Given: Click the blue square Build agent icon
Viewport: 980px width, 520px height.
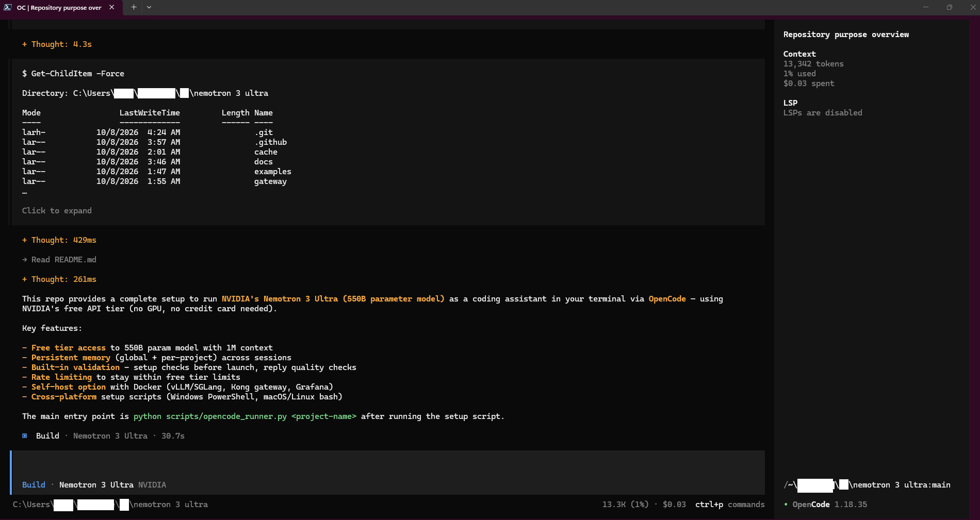Looking at the screenshot, I should coord(24,436).
